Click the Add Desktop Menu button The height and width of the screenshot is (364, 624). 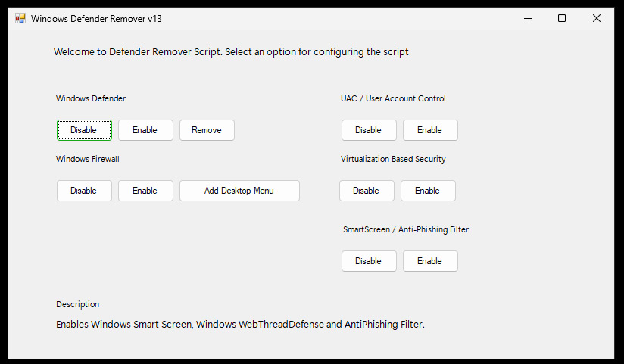[x=239, y=191]
